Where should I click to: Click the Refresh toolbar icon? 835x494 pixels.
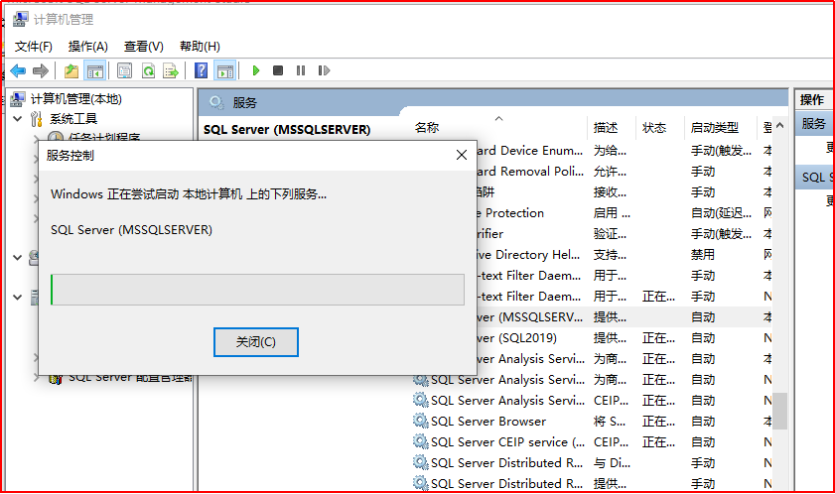coord(148,71)
